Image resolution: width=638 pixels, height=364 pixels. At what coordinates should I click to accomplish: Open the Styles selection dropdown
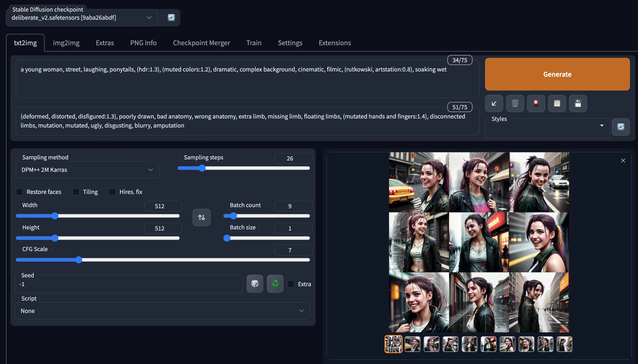tap(547, 128)
